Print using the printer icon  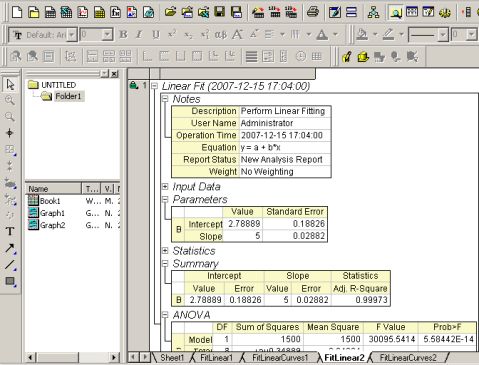[x=313, y=12]
